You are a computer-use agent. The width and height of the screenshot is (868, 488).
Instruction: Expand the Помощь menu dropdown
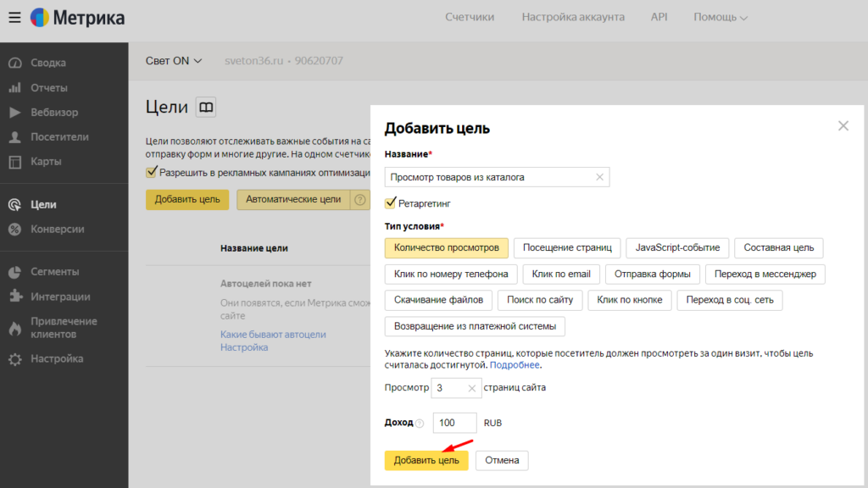pyautogui.click(x=721, y=17)
